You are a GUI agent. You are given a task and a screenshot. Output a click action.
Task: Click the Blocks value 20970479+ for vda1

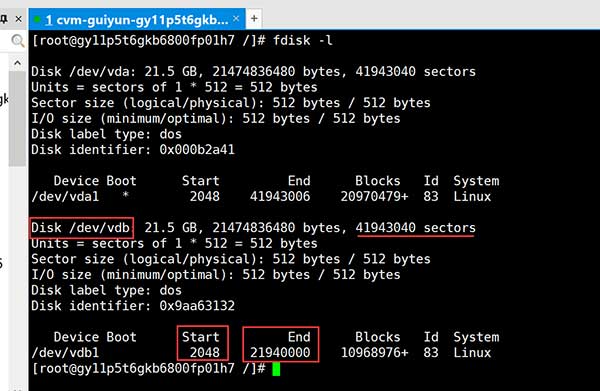click(375, 197)
